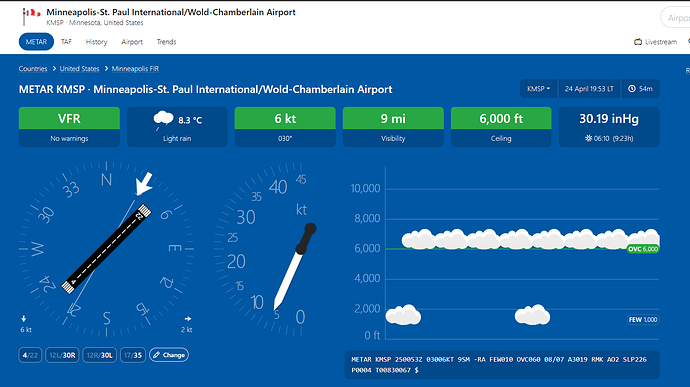Image resolution: width=690 pixels, height=387 pixels.
Task: Click the headwind down-arrow icon above 6 kt
Action: (23, 318)
